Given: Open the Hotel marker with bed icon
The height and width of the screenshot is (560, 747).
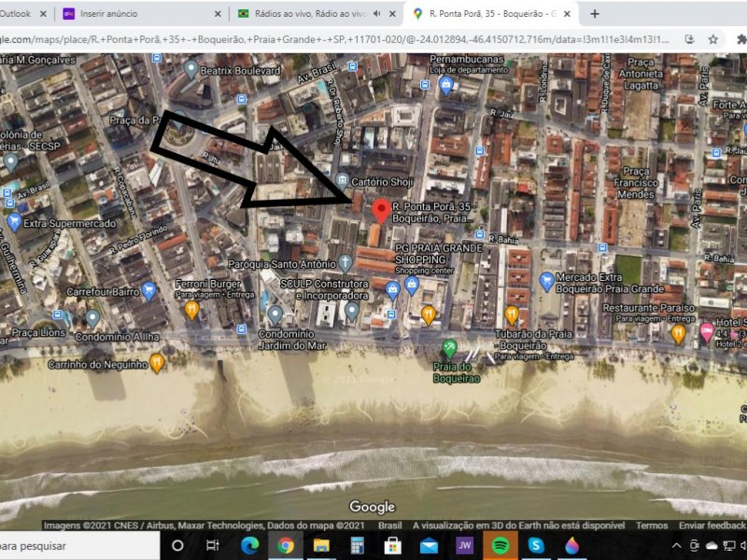Looking at the screenshot, I should click(x=707, y=331).
